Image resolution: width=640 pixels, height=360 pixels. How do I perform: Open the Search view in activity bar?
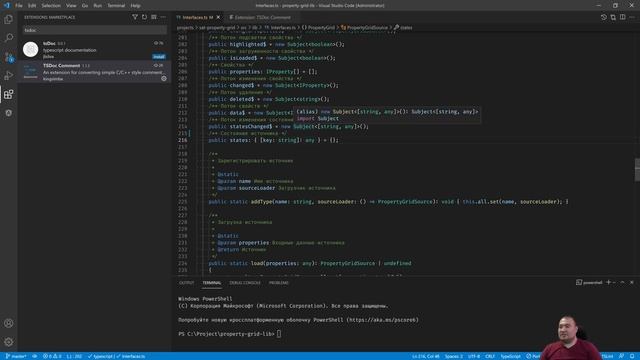pyautogui.click(x=9, y=38)
